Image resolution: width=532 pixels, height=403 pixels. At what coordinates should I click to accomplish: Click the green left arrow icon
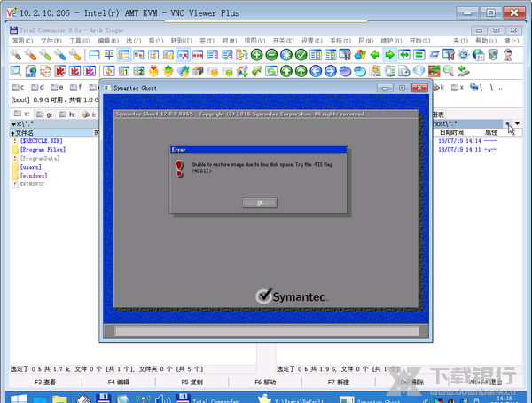click(x=375, y=55)
